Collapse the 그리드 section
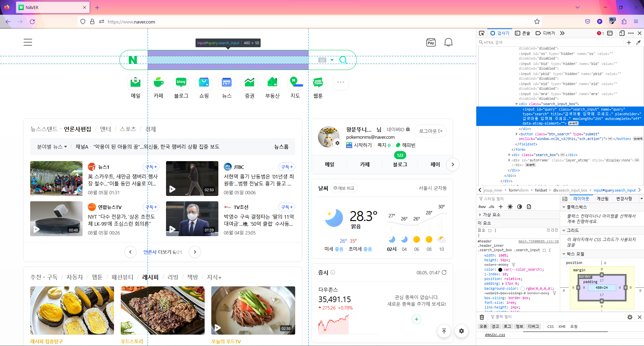Viewport: 644px width, 346px height. (564, 230)
